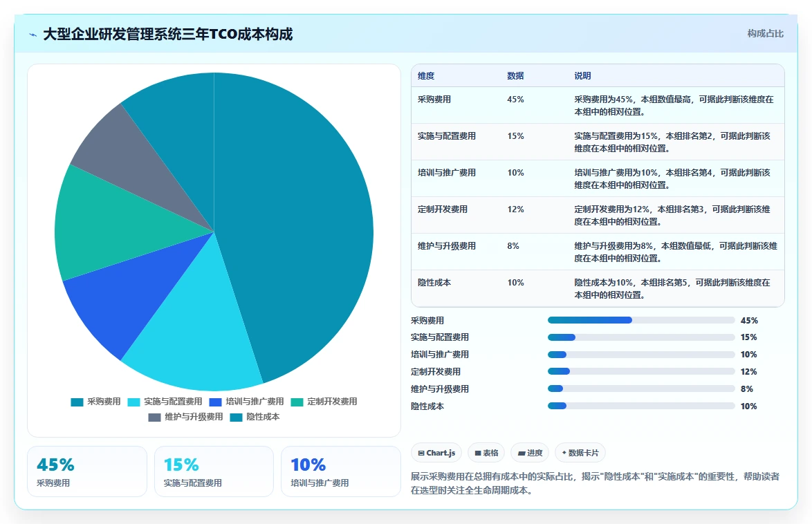
Task: Click the 培训与推广费用 progress bar
Action: tap(641, 355)
